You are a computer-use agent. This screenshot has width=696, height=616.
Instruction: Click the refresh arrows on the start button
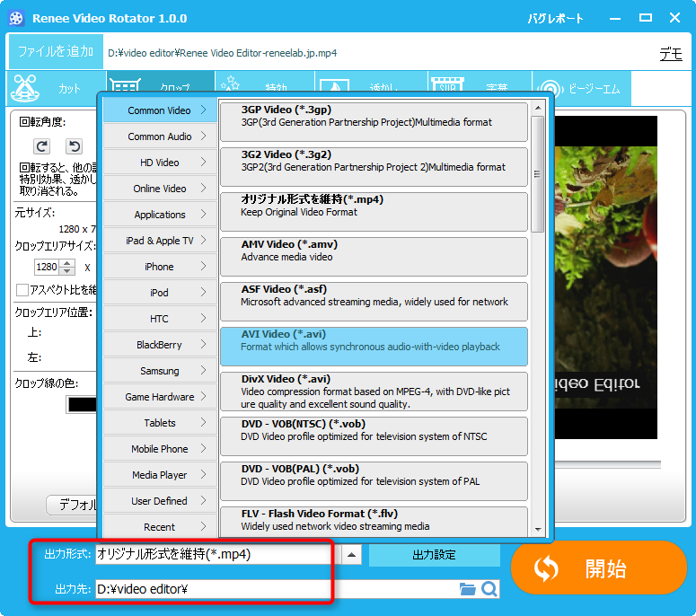545,568
